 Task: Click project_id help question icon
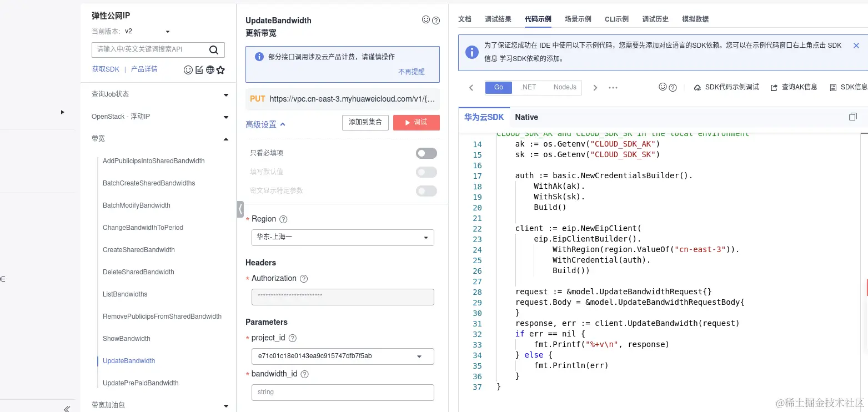[293, 338]
